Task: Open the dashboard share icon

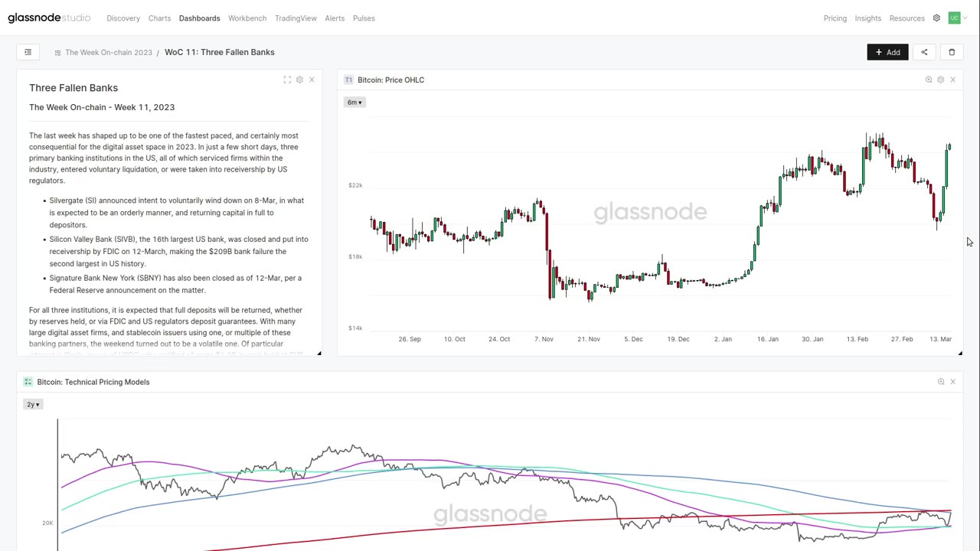Action: click(x=924, y=52)
